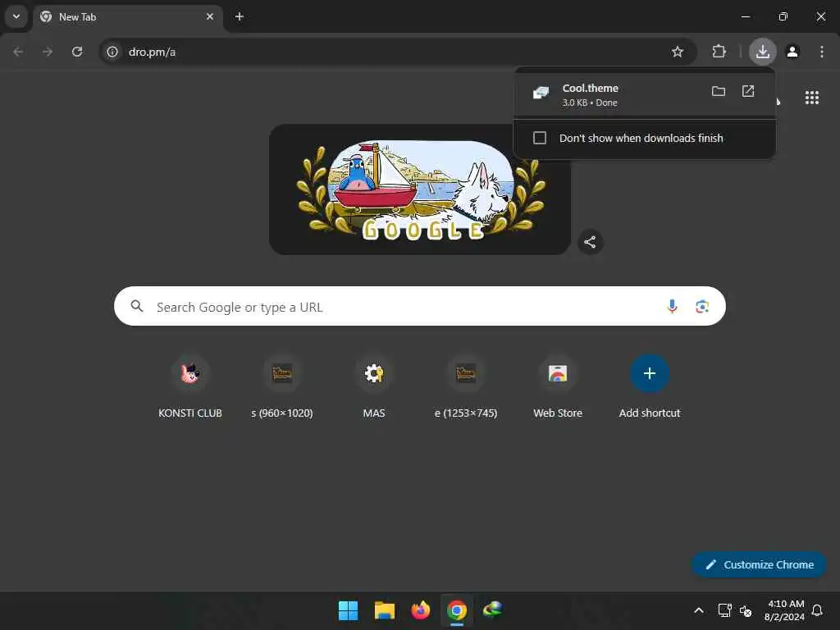The width and height of the screenshot is (840, 630).
Task: Click the Google Doodle image
Action: (419, 189)
